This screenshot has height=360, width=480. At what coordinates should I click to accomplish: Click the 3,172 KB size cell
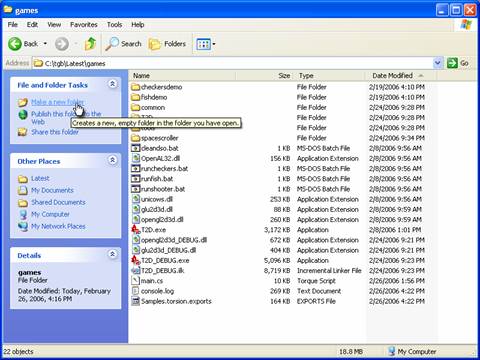277,230
